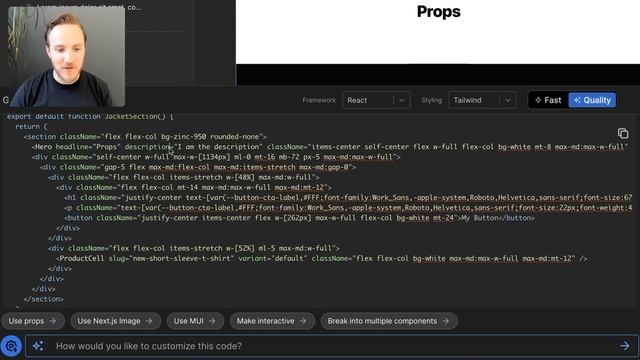Click the Use Next.js Image suggestion
The image size is (640, 360).
115,321
